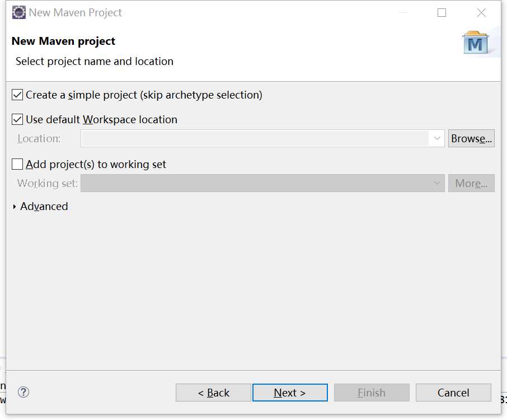
Task: Click the More... working set button
Action: pyautogui.click(x=471, y=183)
